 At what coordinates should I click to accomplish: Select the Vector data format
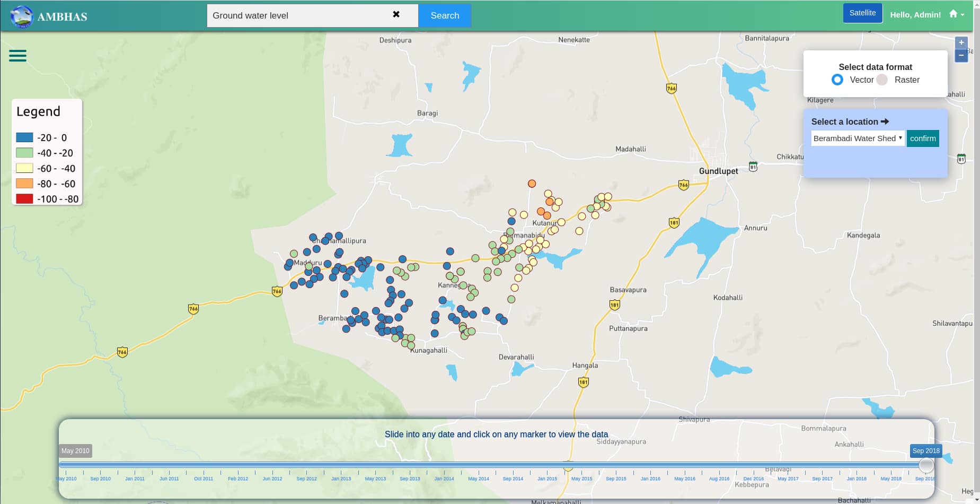point(837,80)
